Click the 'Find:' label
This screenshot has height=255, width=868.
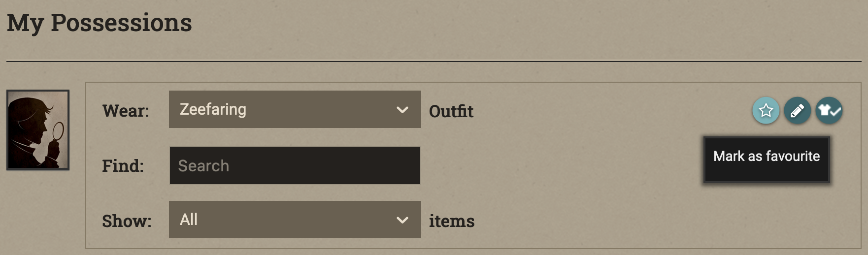point(123,166)
